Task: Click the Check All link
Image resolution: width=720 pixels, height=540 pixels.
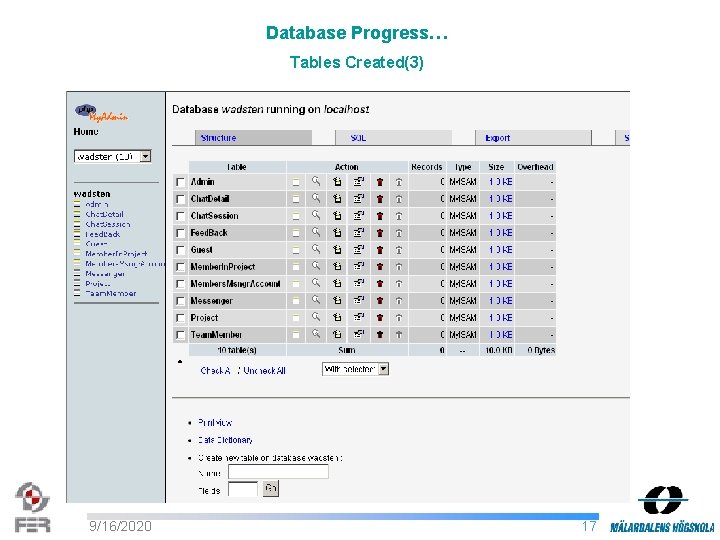Action: (215, 371)
